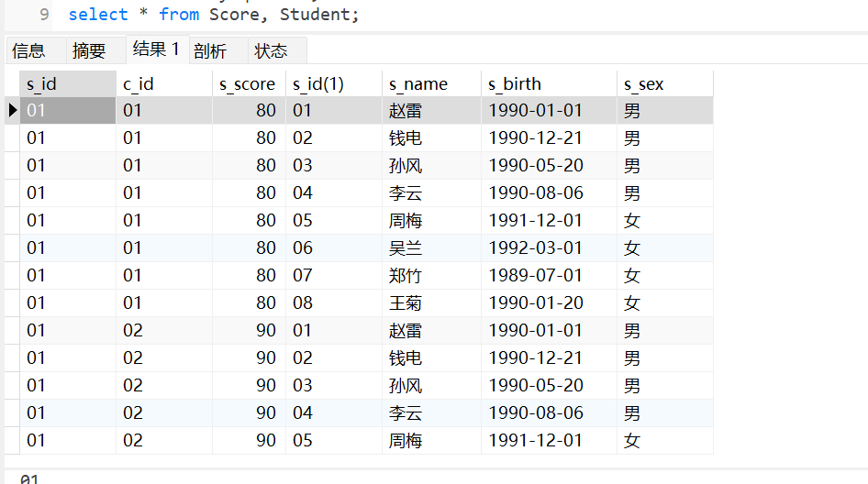Click the current row arrow indicator
The image size is (868, 484).
[12, 110]
